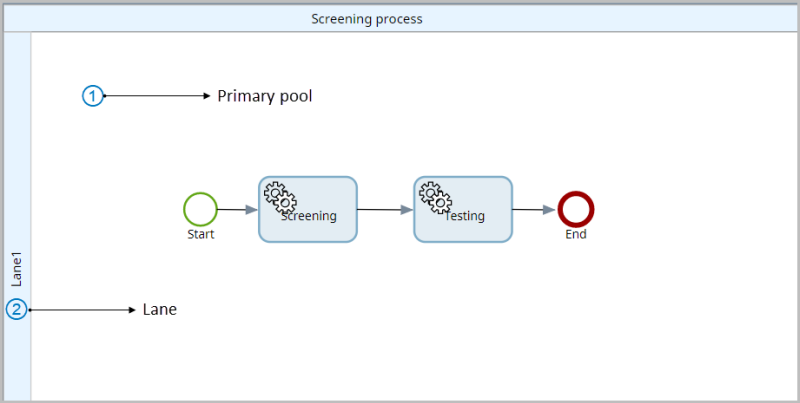Click the numbered callout circle 1

pyautogui.click(x=92, y=96)
